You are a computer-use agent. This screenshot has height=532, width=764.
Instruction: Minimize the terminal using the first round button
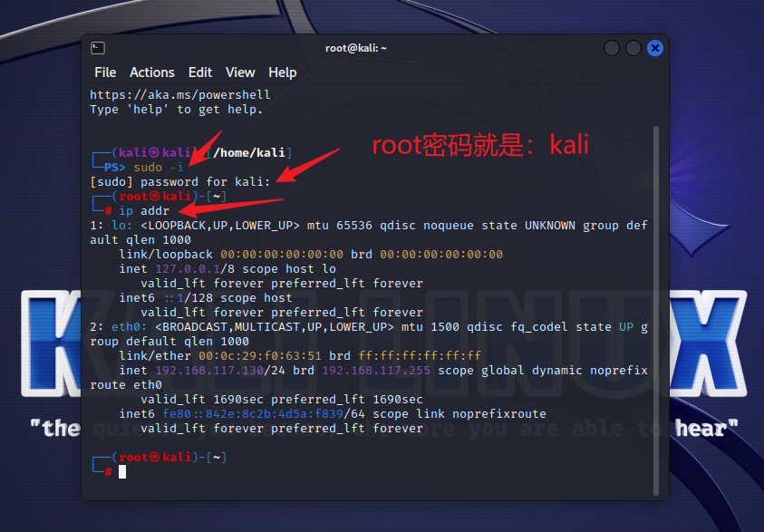612,48
